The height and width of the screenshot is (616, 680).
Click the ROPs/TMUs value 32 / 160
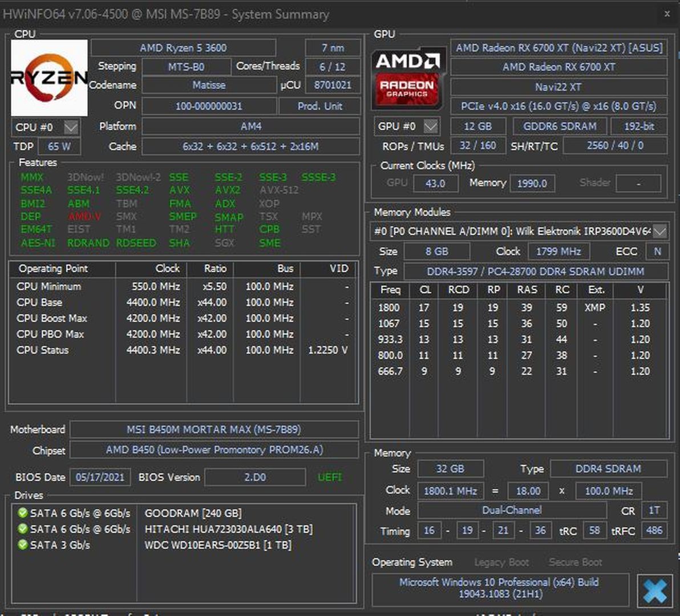click(478, 145)
